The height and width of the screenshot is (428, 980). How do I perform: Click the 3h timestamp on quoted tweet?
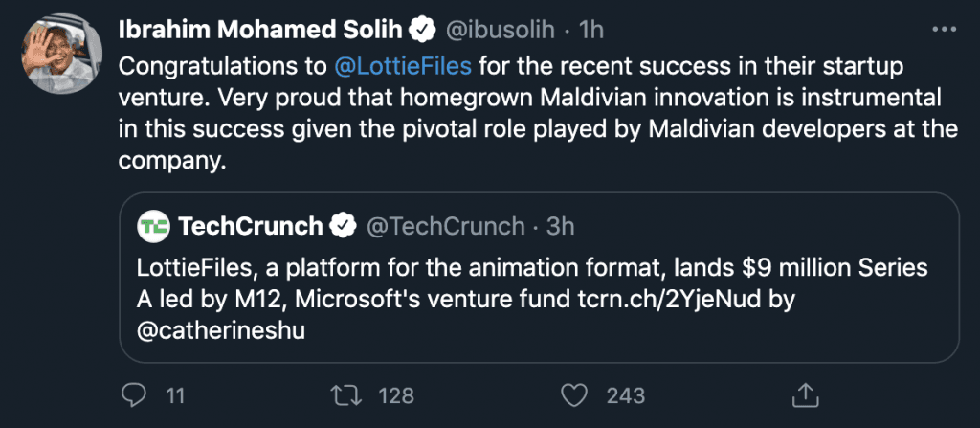coord(560,227)
